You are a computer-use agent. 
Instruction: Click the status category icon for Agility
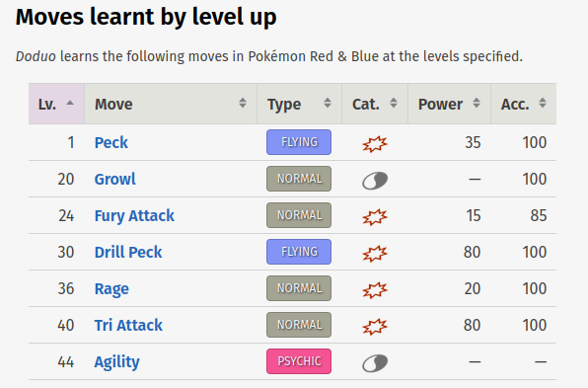375,363
